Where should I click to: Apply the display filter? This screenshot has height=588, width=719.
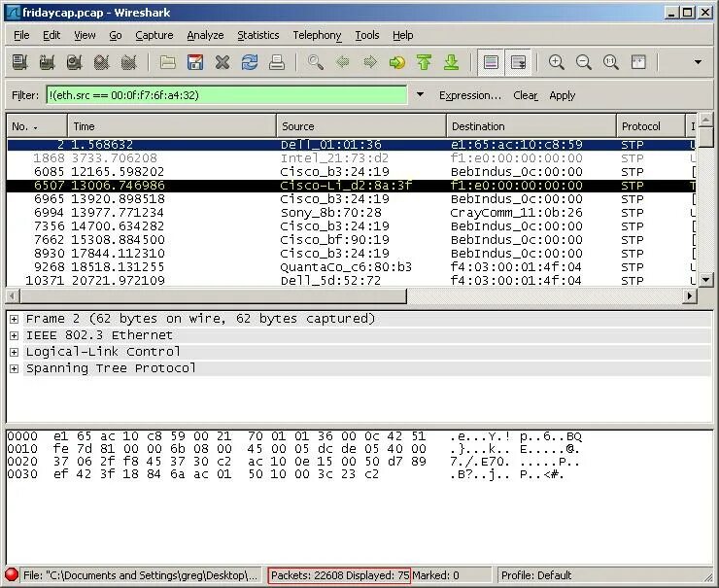[563, 95]
